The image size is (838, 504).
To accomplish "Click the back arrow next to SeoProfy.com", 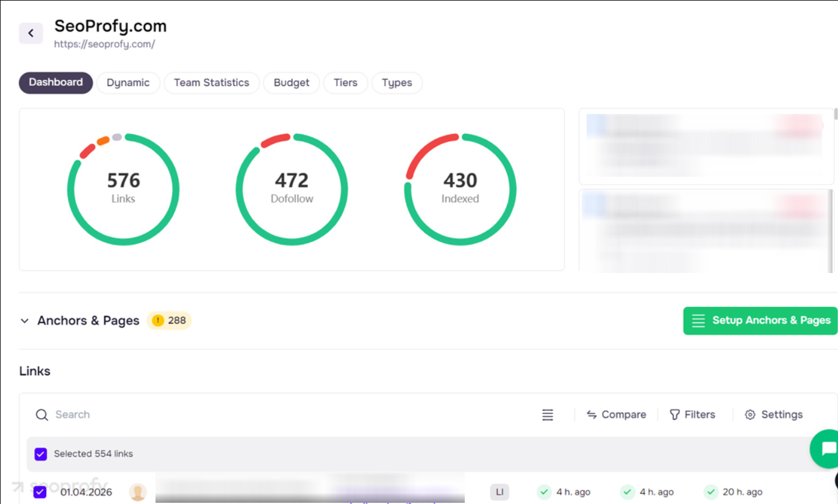I will [x=30, y=33].
